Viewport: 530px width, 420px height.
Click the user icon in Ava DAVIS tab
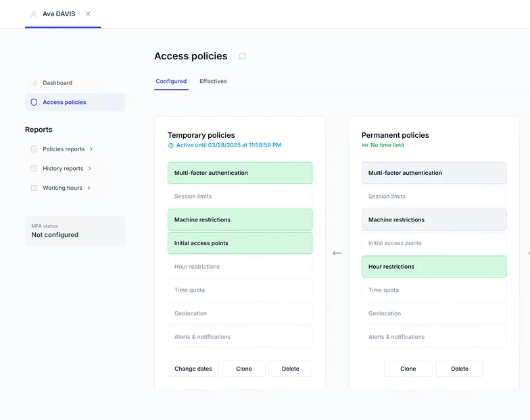click(34, 14)
